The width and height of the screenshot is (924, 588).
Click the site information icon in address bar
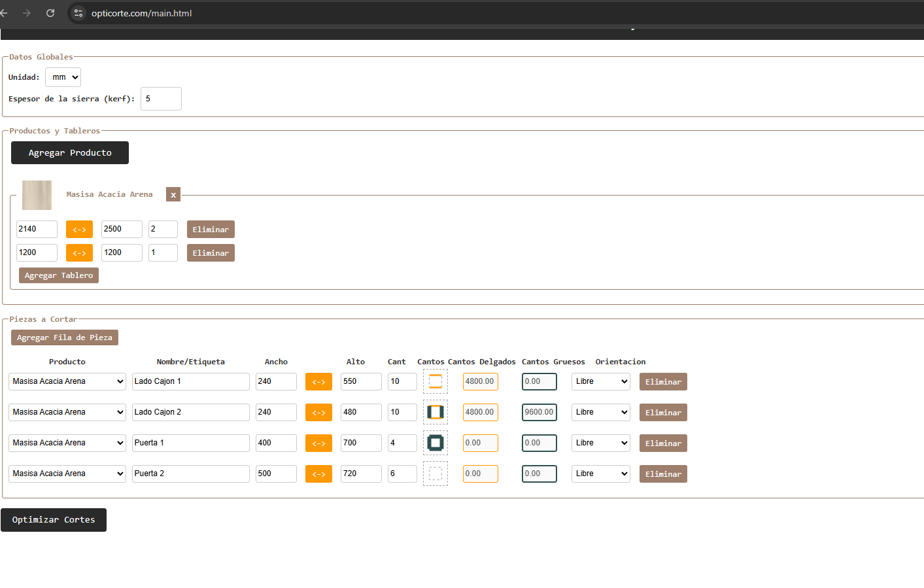(x=78, y=13)
